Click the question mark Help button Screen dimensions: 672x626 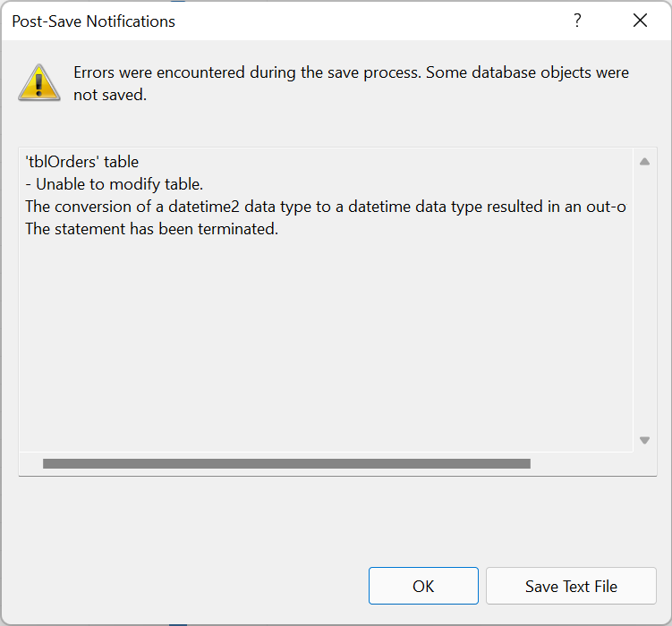click(578, 21)
